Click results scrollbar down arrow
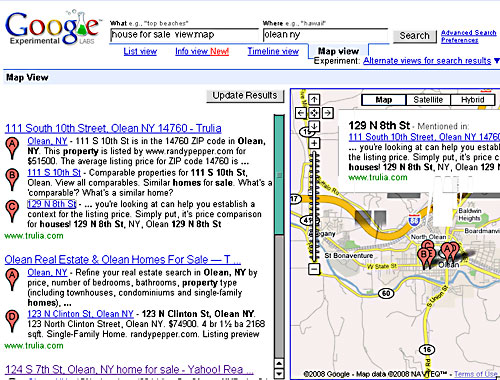 (x=279, y=374)
